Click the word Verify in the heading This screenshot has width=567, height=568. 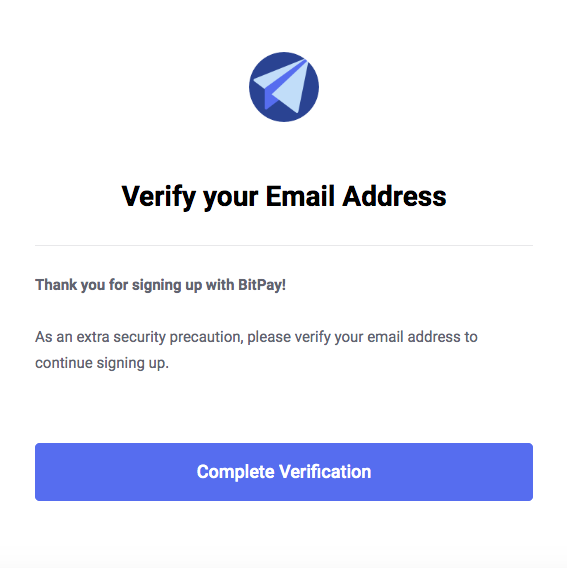click(x=159, y=197)
